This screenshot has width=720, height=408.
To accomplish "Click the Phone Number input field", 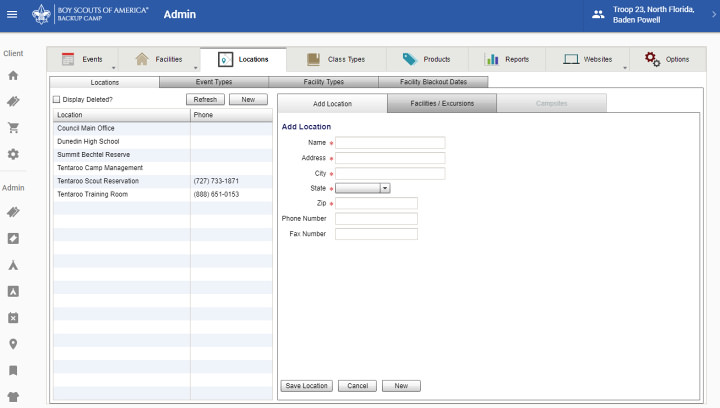I will 376,218.
